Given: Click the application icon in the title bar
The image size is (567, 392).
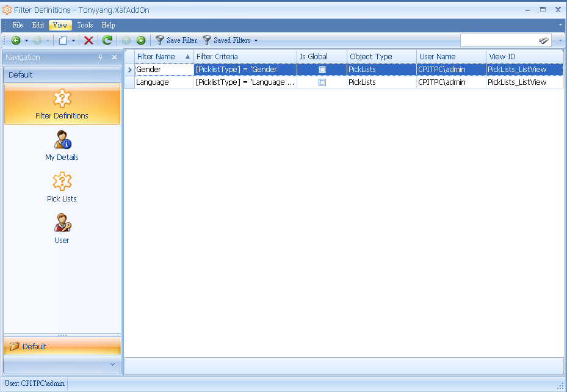Looking at the screenshot, I should click(7, 10).
